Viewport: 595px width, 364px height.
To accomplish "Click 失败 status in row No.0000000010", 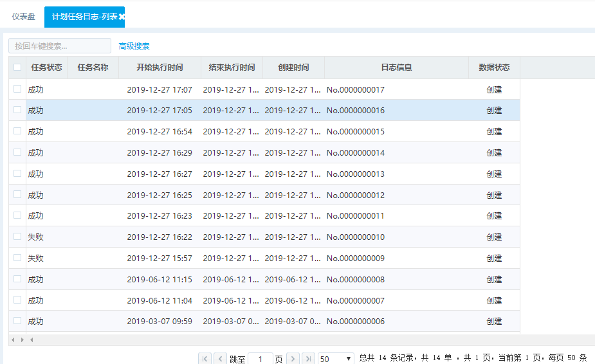I will point(35,237).
